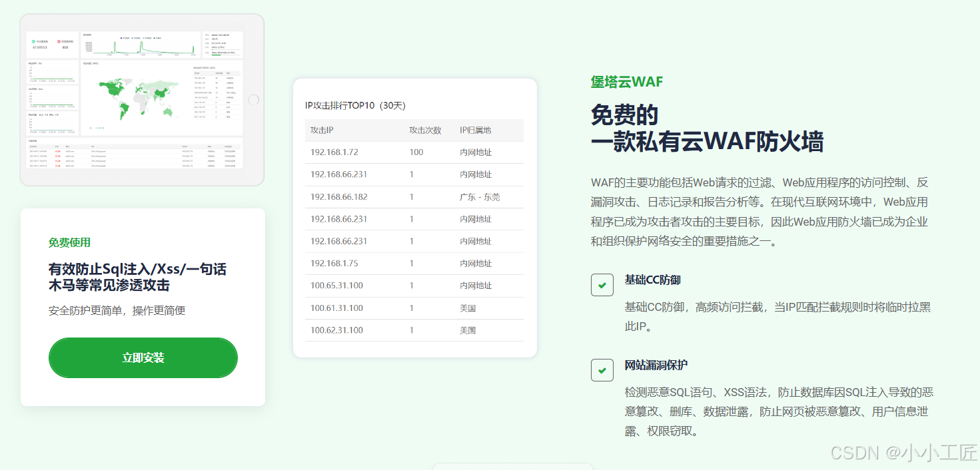Select IP address 100.61.31.100
This screenshot has height=470, width=980.
click(x=336, y=308)
